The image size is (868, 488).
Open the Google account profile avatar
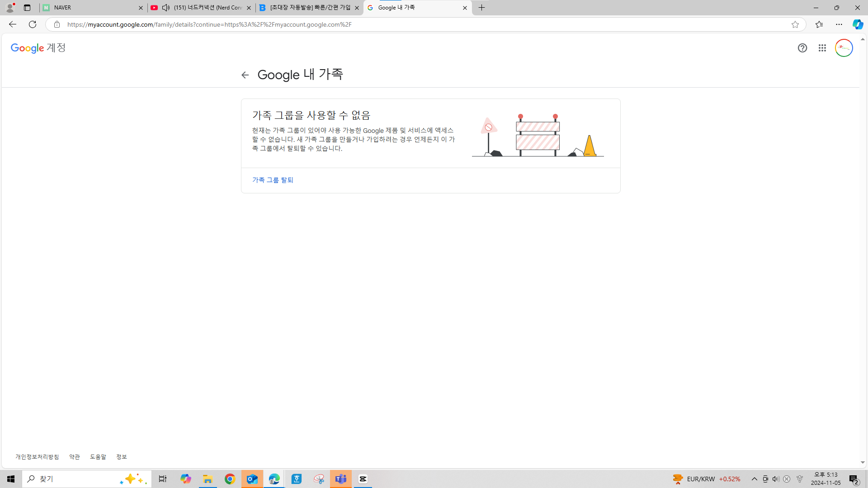tap(844, 48)
